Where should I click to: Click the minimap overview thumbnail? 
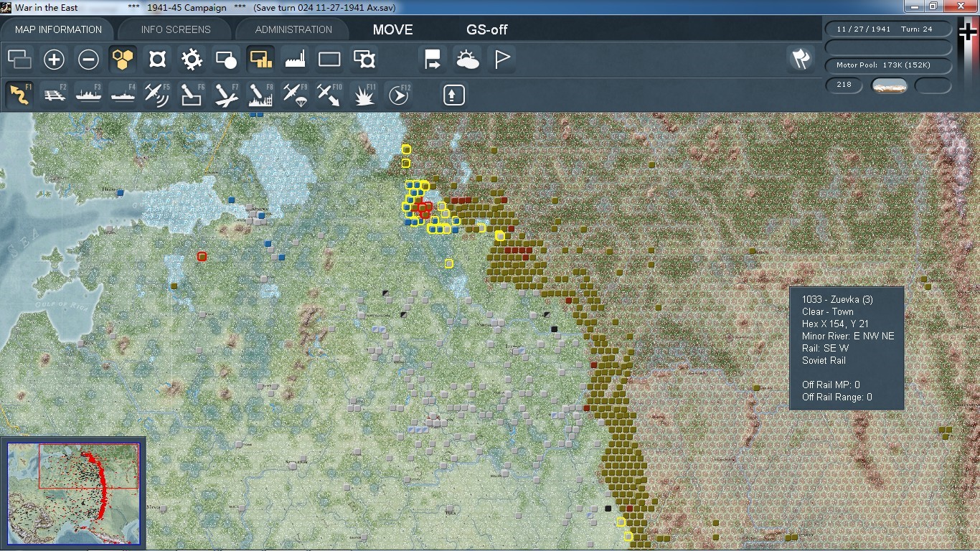tap(73, 493)
